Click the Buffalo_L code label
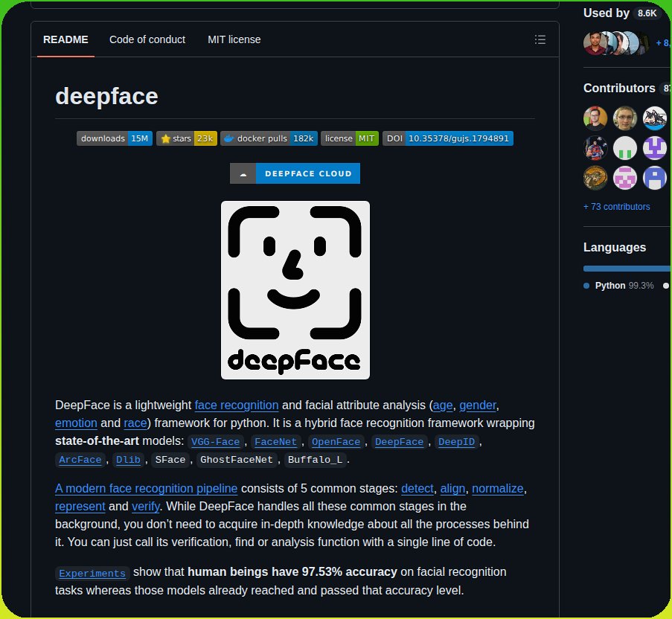The height and width of the screenshot is (619, 672). pos(315,460)
